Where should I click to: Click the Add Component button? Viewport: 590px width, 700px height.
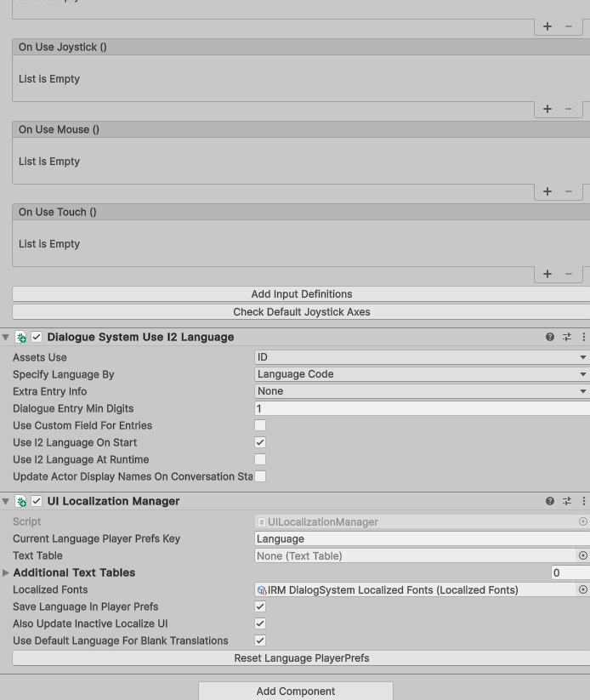coord(296,691)
